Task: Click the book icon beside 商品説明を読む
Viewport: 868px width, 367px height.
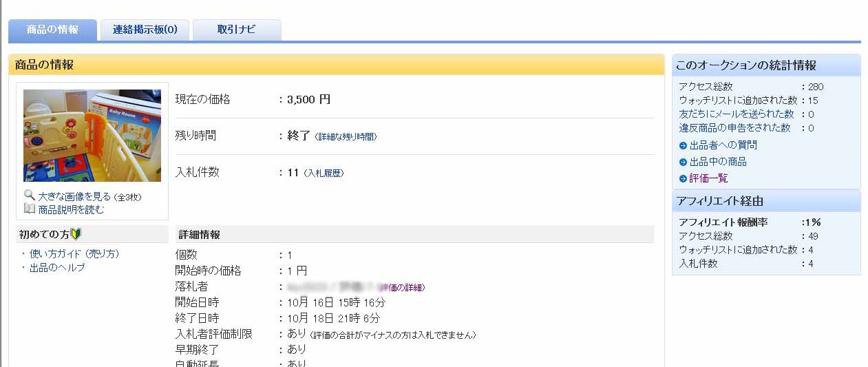Action: [29, 209]
